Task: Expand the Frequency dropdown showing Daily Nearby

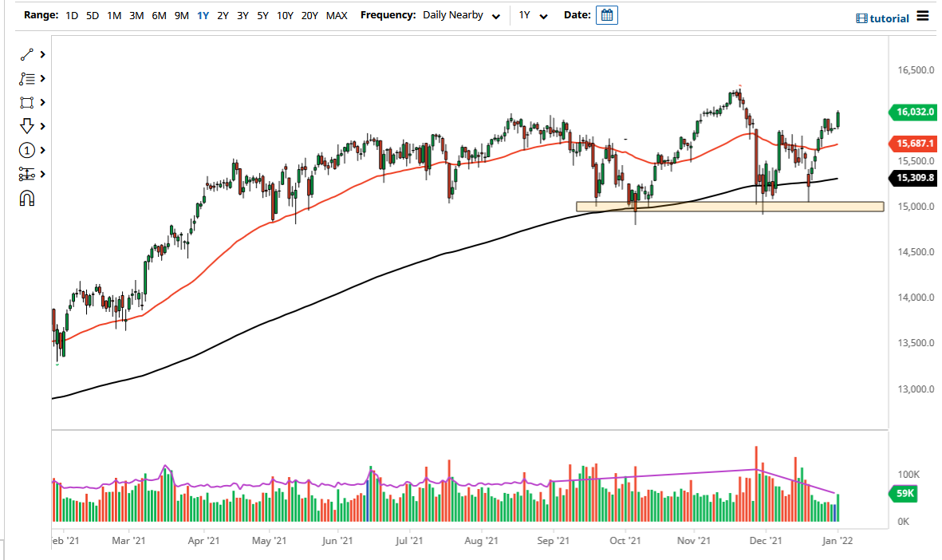Action: (463, 14)
